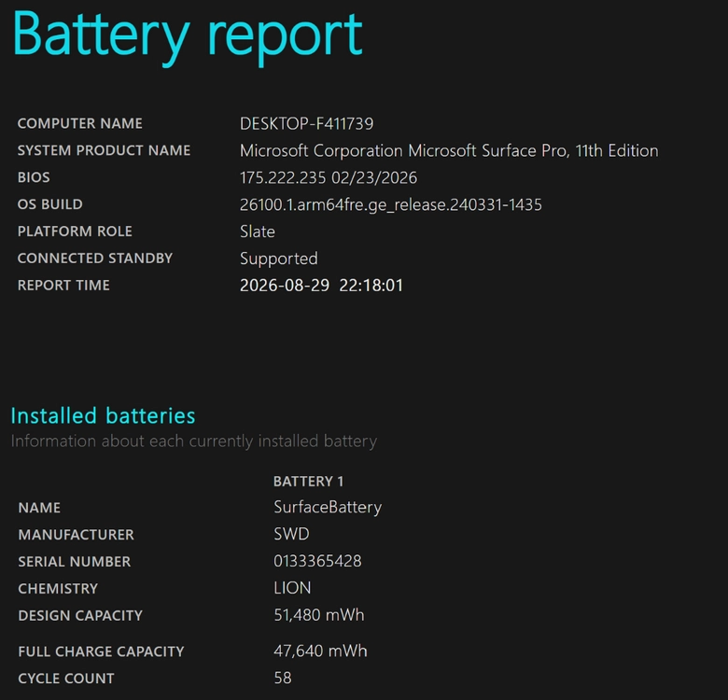Click 'Information about each currently installed battery' subtitle
728x700 pixels.
(194, 441)
